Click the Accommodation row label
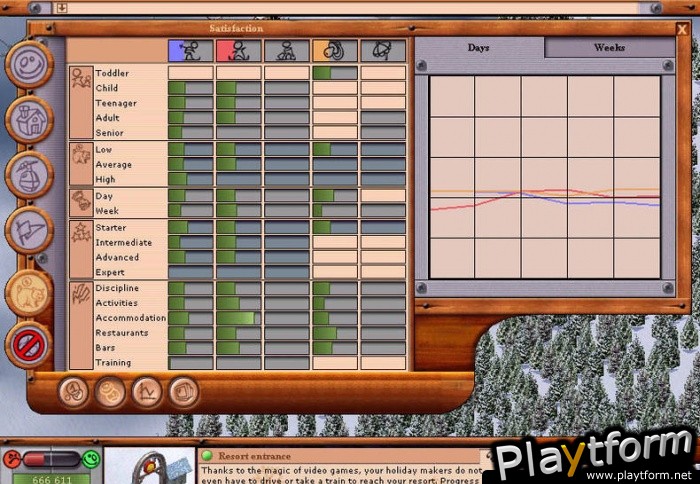700x484 pixels. [x=130, y=318]
